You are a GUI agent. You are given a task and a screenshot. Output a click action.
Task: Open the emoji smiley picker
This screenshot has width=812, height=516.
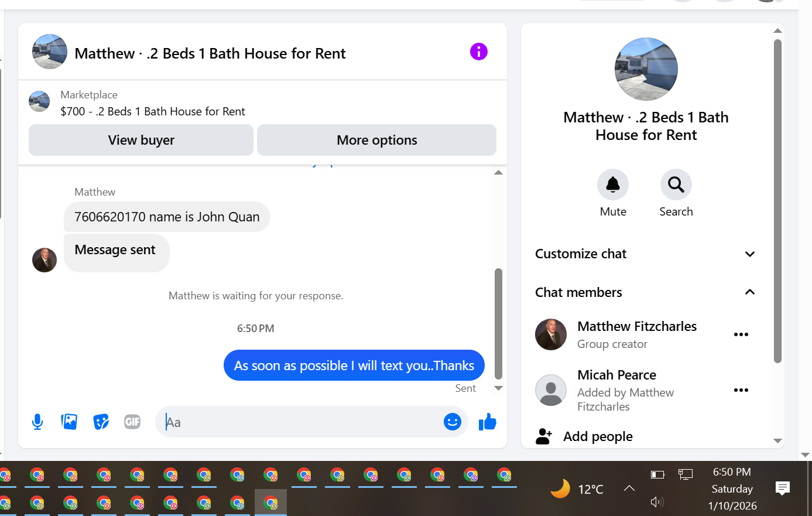[452, 422]
